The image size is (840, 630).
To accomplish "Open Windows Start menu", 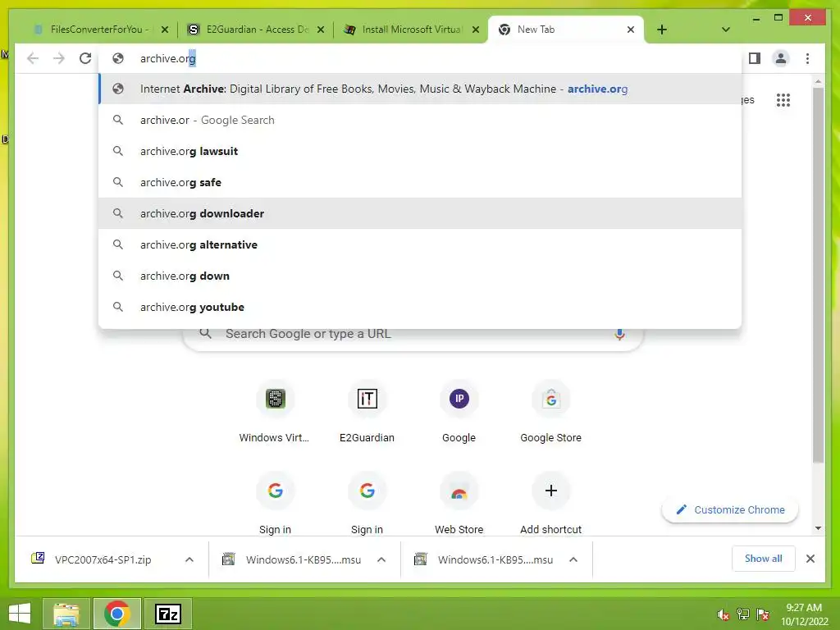I will 20,614.
